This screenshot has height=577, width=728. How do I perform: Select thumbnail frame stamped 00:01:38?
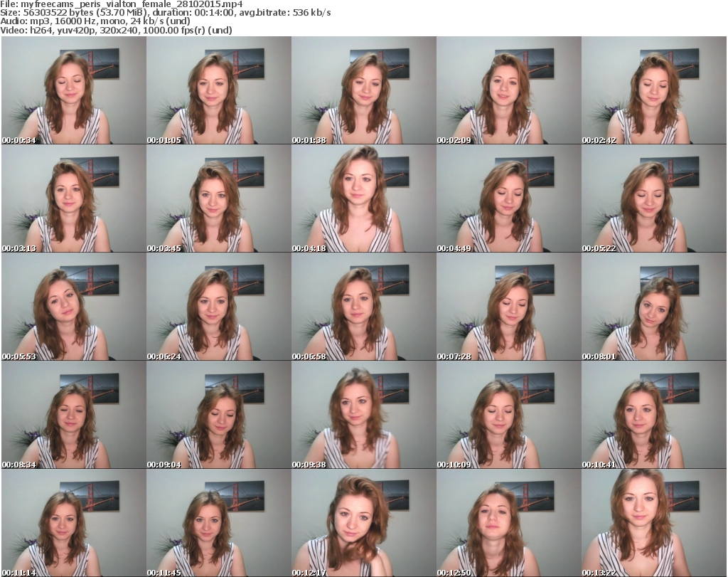click(363, 90)
